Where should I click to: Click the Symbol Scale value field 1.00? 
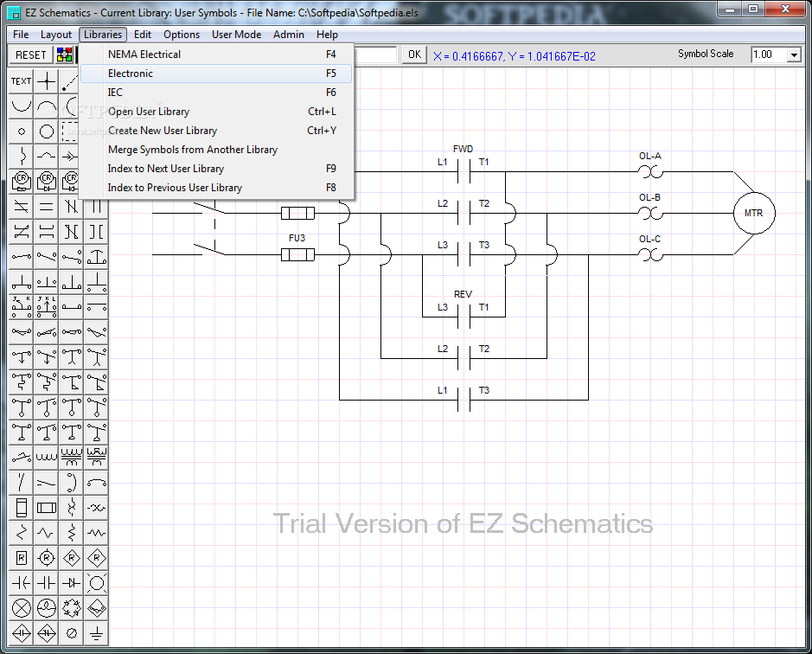coord(769,54)
